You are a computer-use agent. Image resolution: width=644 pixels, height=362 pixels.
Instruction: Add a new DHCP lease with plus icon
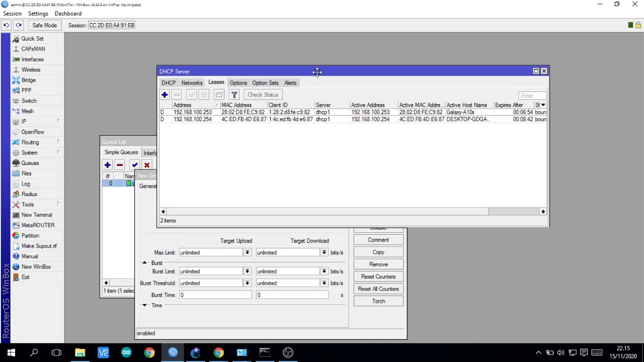[165, 95]
